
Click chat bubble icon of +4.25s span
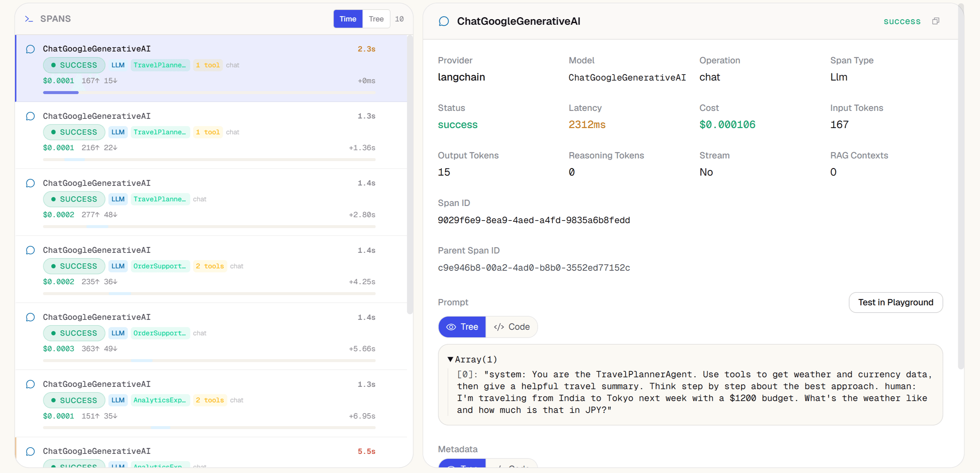click(x=30, y=250)
